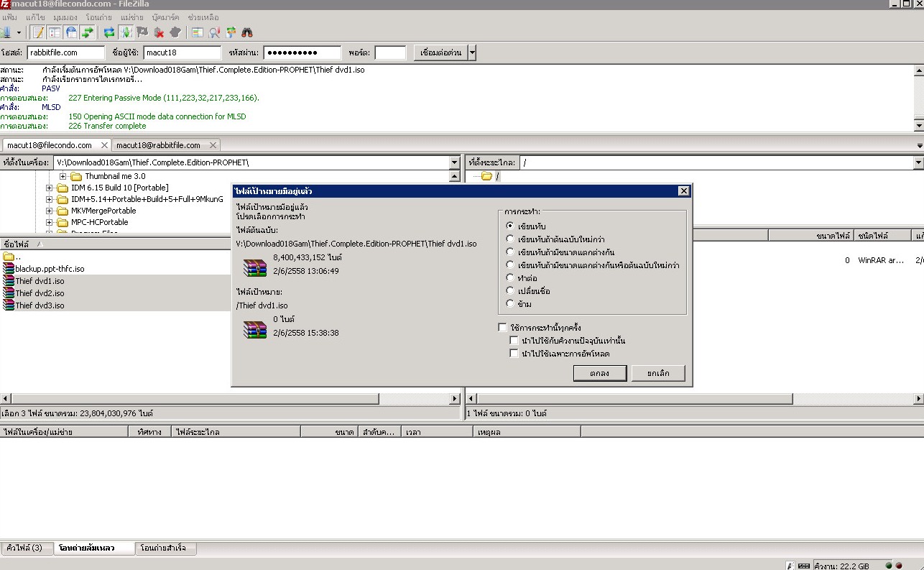Viewport: 924px width, 570px height.
Task: Click the Thumbnail me 3.0 folder icon
Action: point(76,176)
